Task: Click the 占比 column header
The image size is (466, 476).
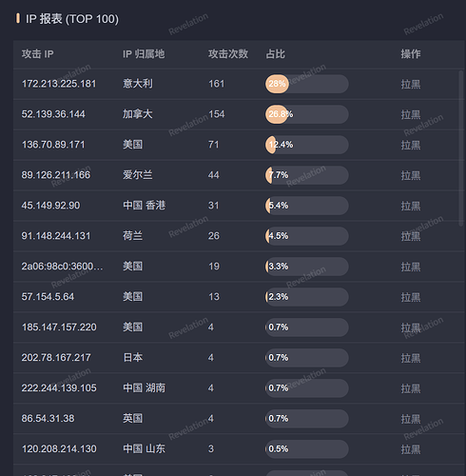Action: tap(275, 54)
